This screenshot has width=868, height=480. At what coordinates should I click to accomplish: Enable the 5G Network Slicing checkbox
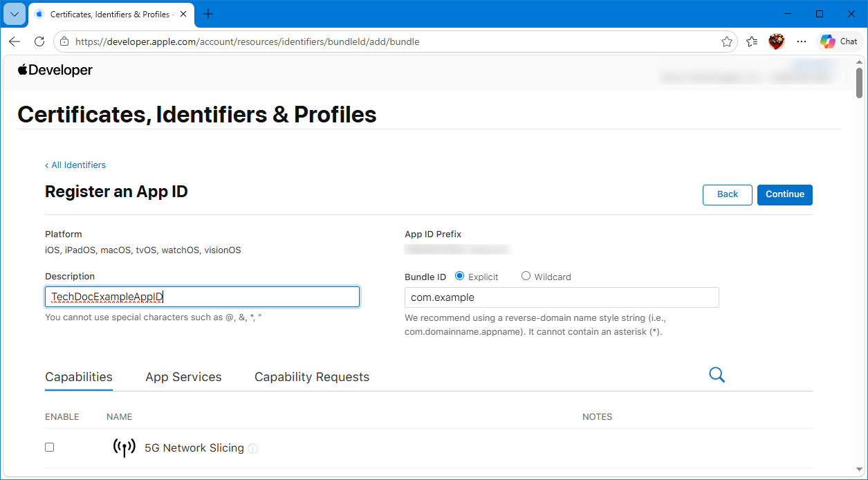(49, 447)
